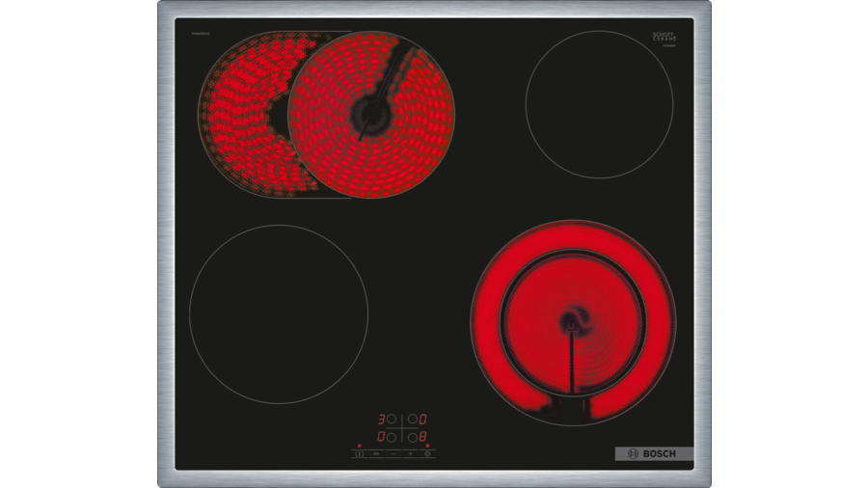The width and height of the screenshot is (868, 488).
Task: Click the front-left heat level digit 0
Action: [381, 437]
